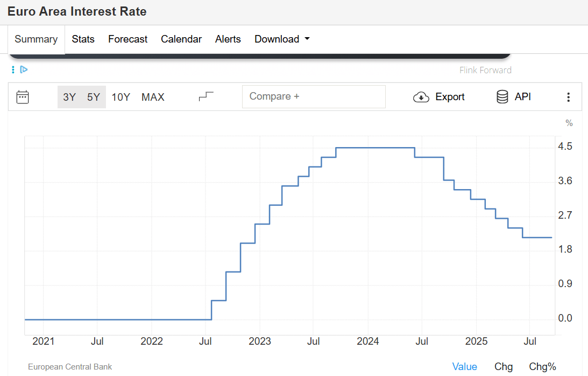The width and height of the screenshot is (588, 376).
Task: Click the Chg display option
Action: click(x=503, y=366)
